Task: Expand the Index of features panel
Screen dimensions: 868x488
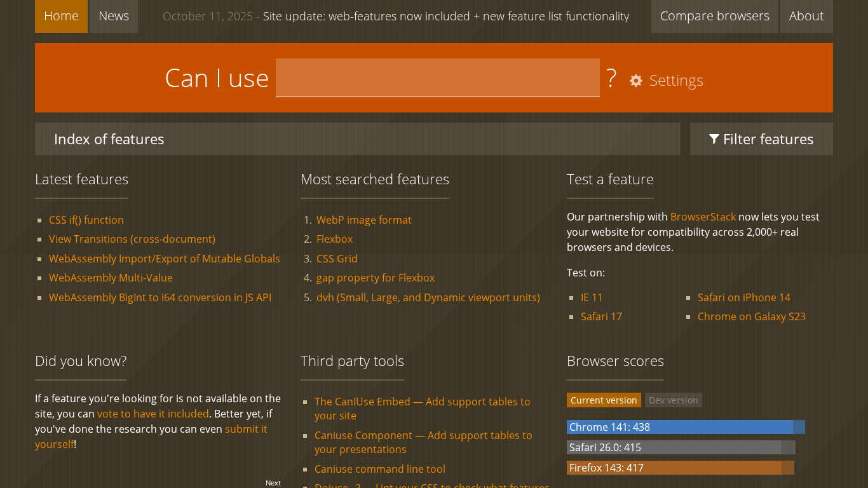Action: coord(357,139)
